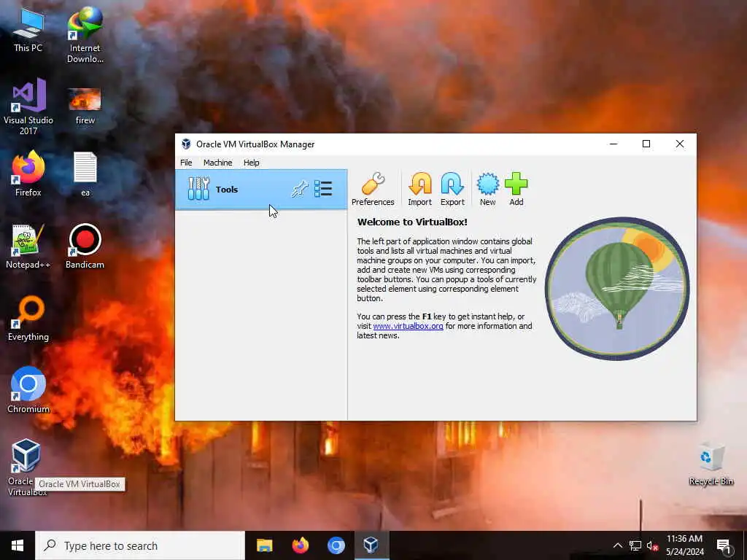The image size is (747, 560).
Task: Open File Explorer from taskbar
Action: tap(264, 545)
